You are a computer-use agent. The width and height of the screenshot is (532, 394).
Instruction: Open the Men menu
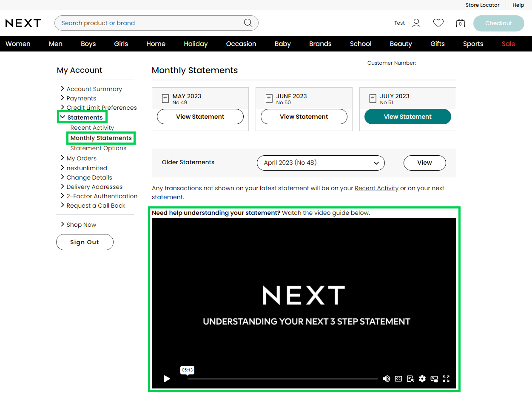(x=56, y=44)
